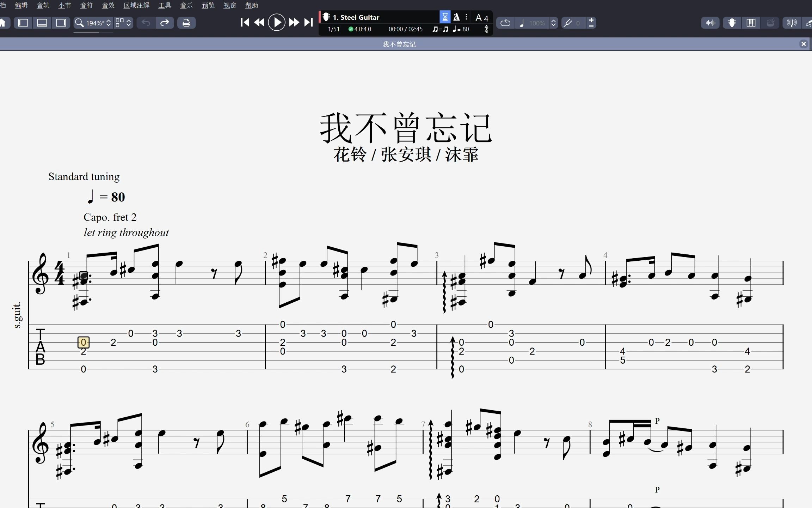The height and width of the screenshot is (508, 812).
Task: Click the tempo 80 indicator
Action: 461,29
